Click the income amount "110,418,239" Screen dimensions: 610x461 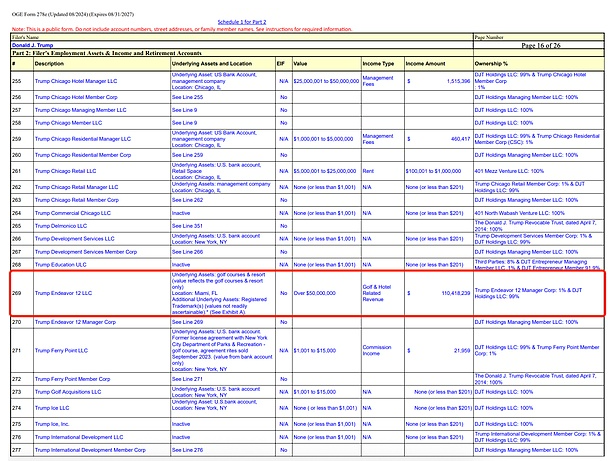[x=456, y=293]
